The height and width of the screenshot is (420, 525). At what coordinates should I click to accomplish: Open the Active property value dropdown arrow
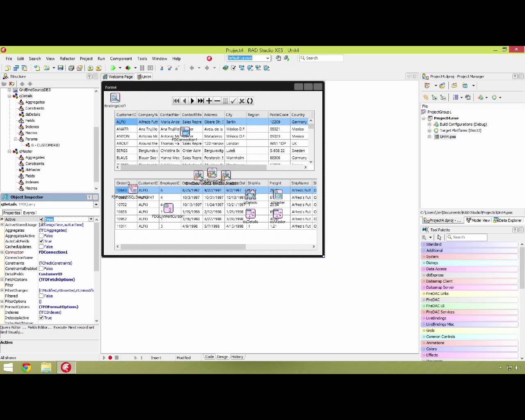[91, 219]
